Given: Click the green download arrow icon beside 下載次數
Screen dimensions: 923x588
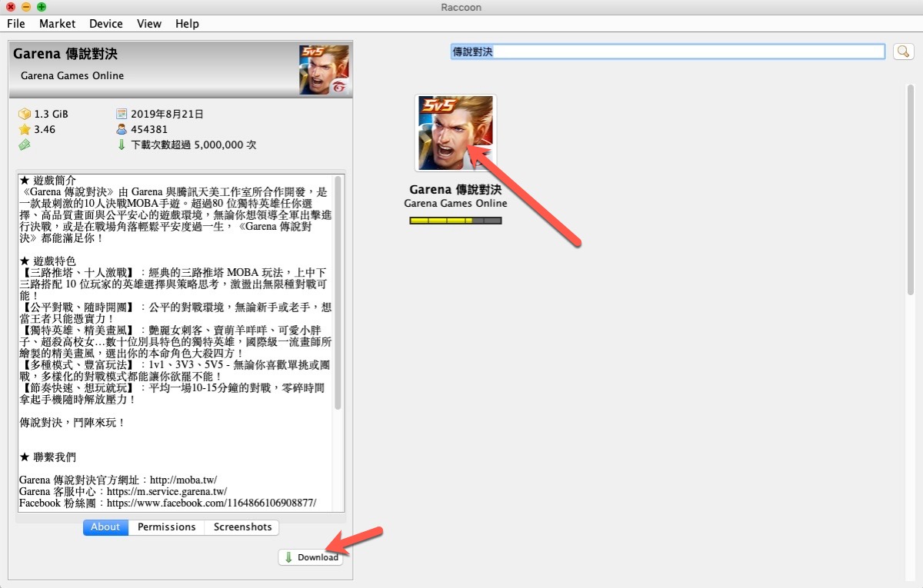Looking at the screenshot, I should 121,145.
